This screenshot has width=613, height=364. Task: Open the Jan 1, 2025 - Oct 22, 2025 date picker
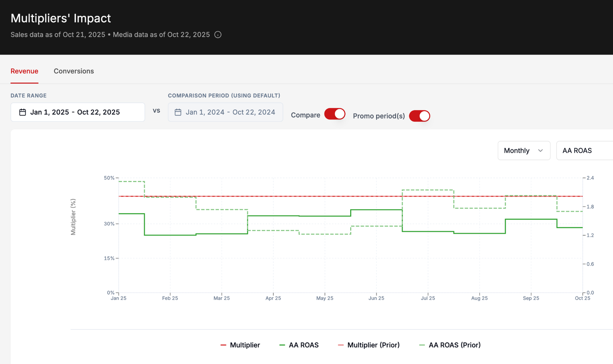pyautogui.click(x=78, y=112)
